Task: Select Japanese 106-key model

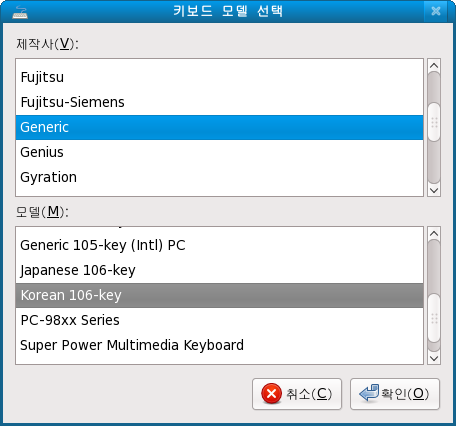Action: tap(219, 270)
